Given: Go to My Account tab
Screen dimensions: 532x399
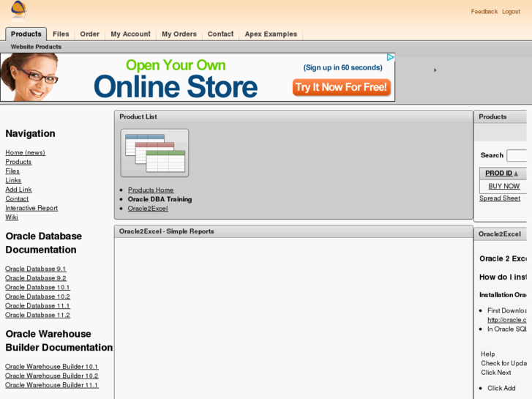Looking at the screenshot, I should 131,34.
